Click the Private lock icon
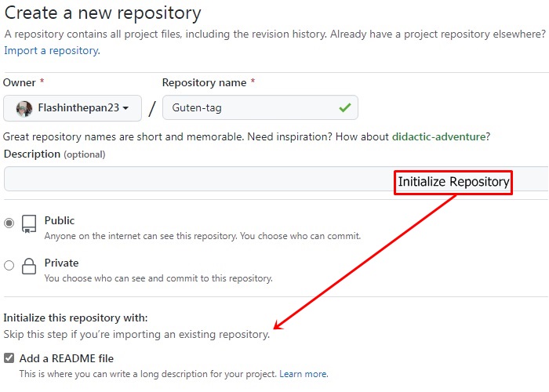 click(29, 266)
